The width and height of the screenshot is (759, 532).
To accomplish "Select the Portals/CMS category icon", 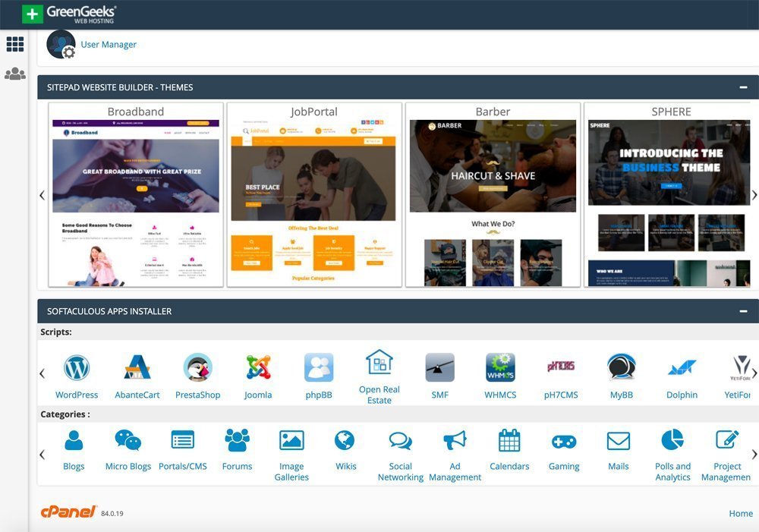I will pos(182,440).
